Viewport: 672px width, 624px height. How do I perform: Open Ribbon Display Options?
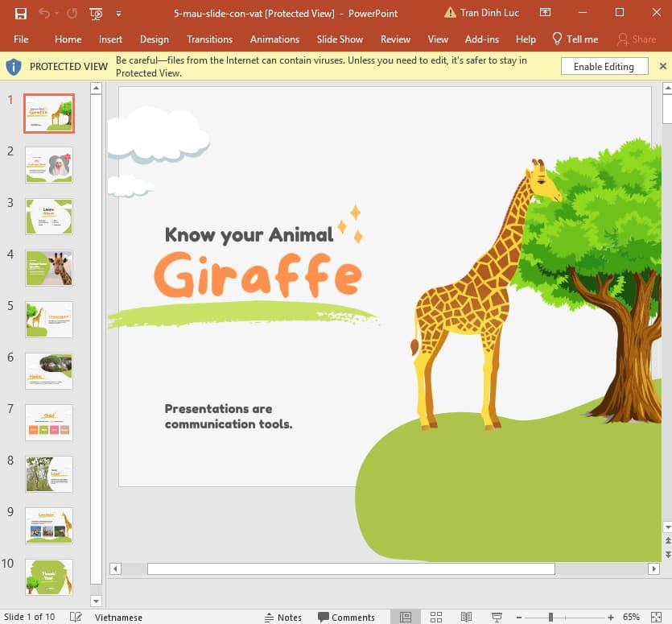(546, 13)
